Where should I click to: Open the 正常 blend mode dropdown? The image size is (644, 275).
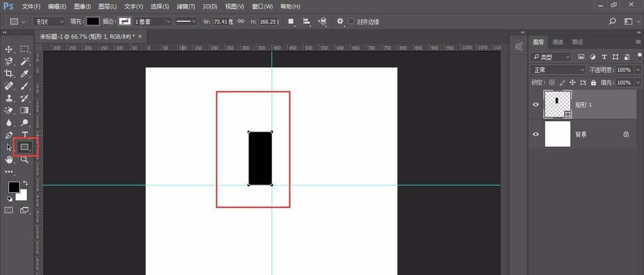556,70
